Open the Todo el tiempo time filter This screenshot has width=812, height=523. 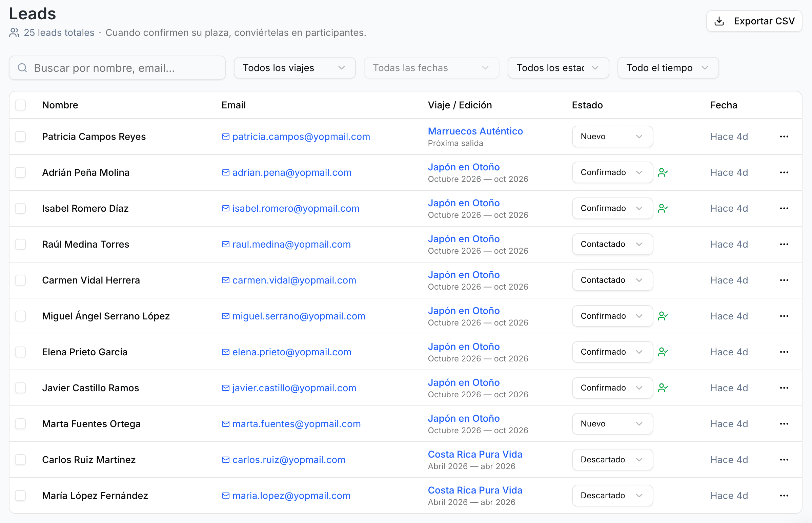tap(667, 68)
